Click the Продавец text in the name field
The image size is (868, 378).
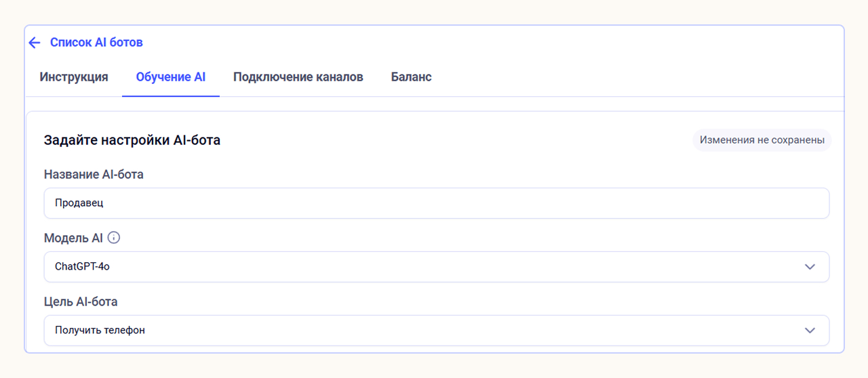click(x=79, y=203)
